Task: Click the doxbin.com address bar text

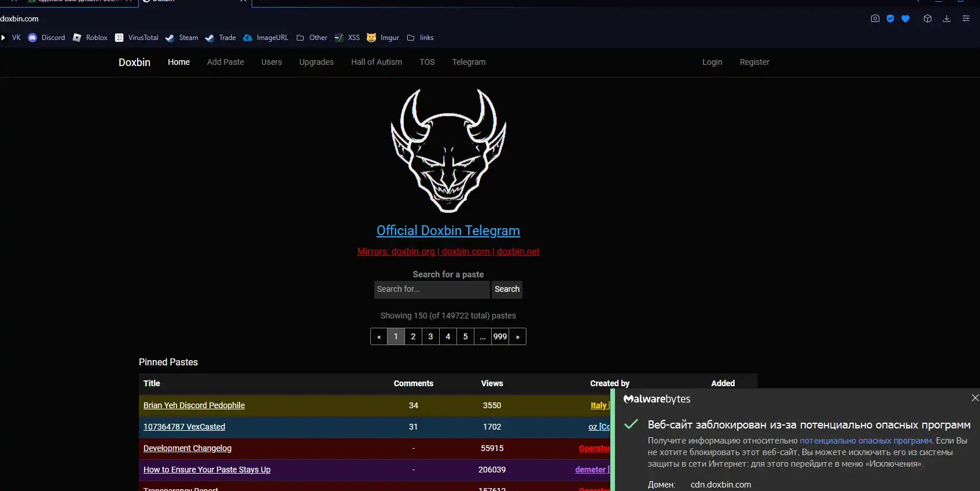Action: (19, 19)
